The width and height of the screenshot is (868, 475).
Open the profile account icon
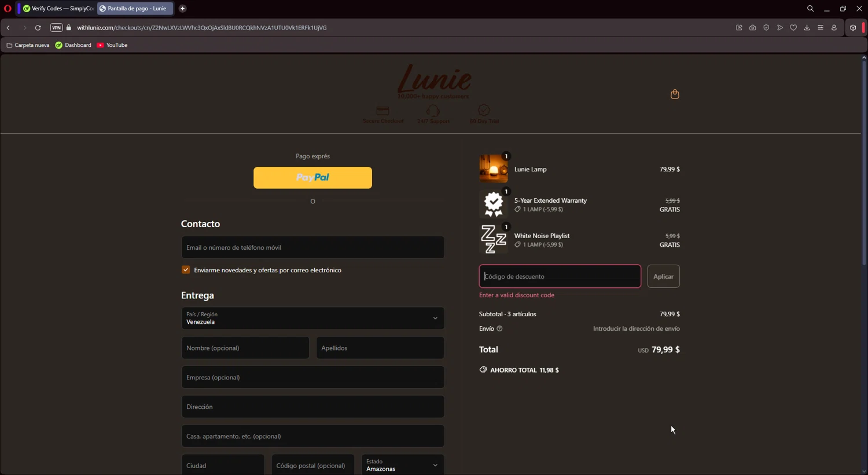[x=834, y=28]
